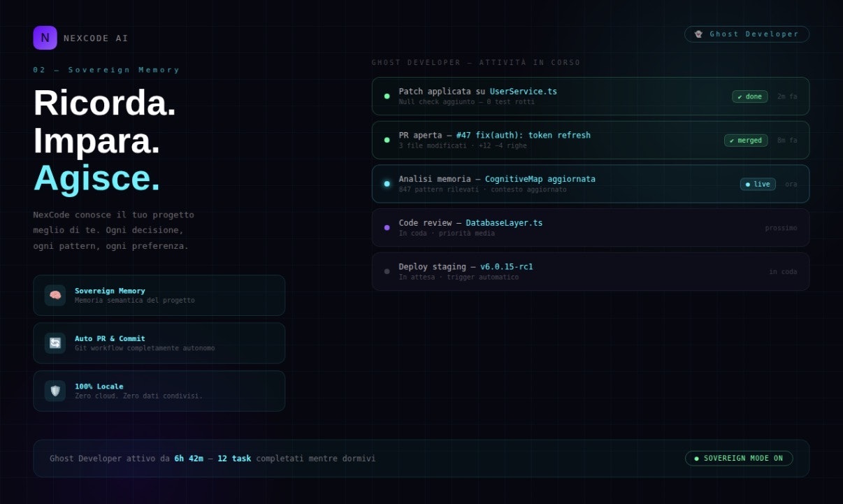Image resolution: width=843 pixels, height=504 pixels.
Task: Click the checkmark in the green done badge
Action: (740, 96)
